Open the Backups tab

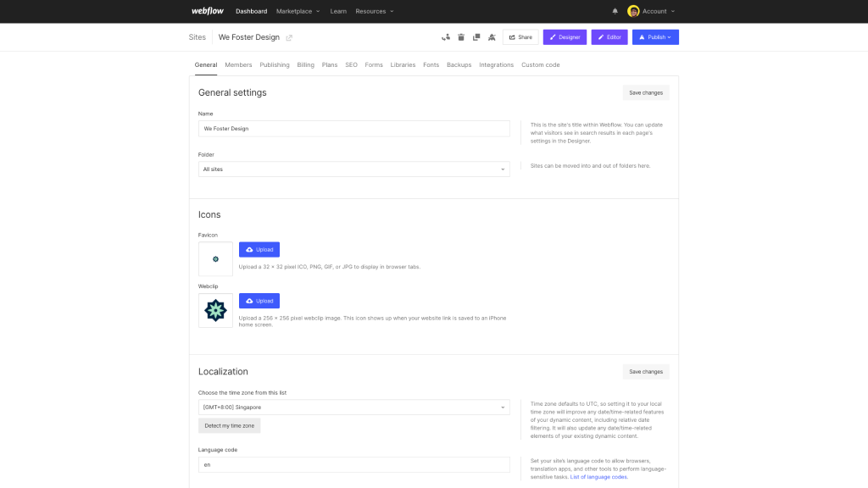[459, 64]
